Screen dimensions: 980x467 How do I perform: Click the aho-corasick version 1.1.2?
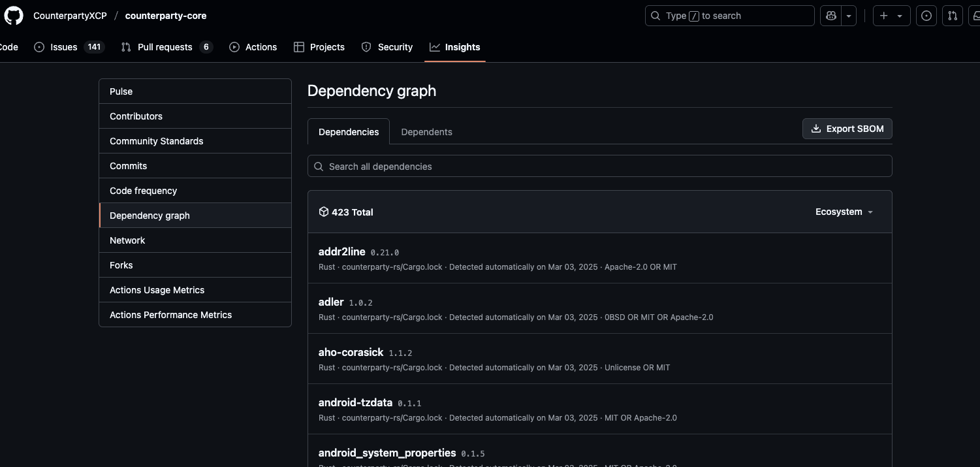click(x=400, y=353)
